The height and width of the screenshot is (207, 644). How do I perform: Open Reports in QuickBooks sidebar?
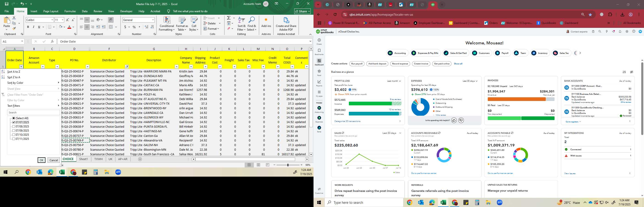coord(319,83)
